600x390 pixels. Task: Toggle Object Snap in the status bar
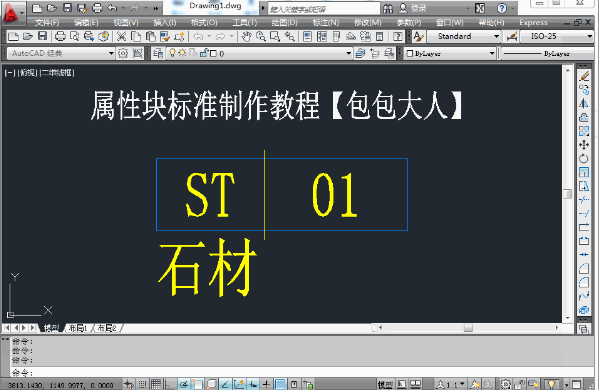[x=197, y=384]
